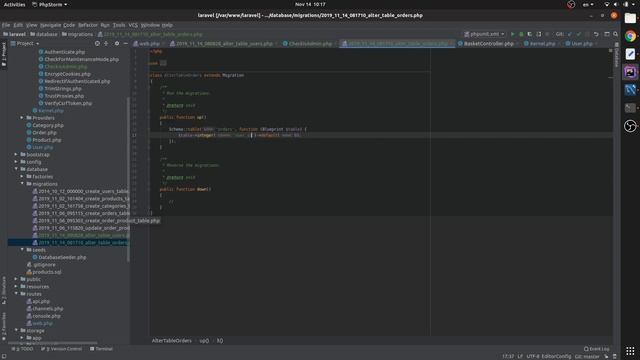Expand the bootstrap folder
Image resolution: width=640 pixels, height=360 pixels.
pyautogui.click(x=16, y=154)
